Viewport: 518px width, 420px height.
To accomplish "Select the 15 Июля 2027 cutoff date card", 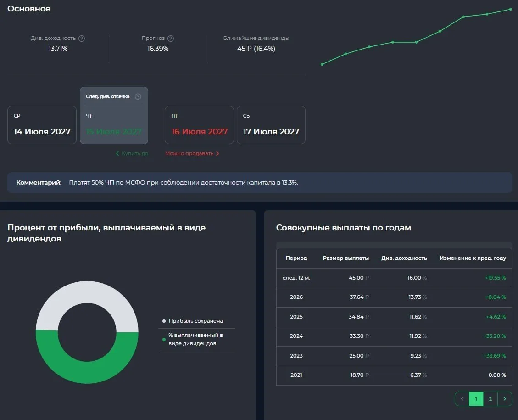I will point(114,115).
